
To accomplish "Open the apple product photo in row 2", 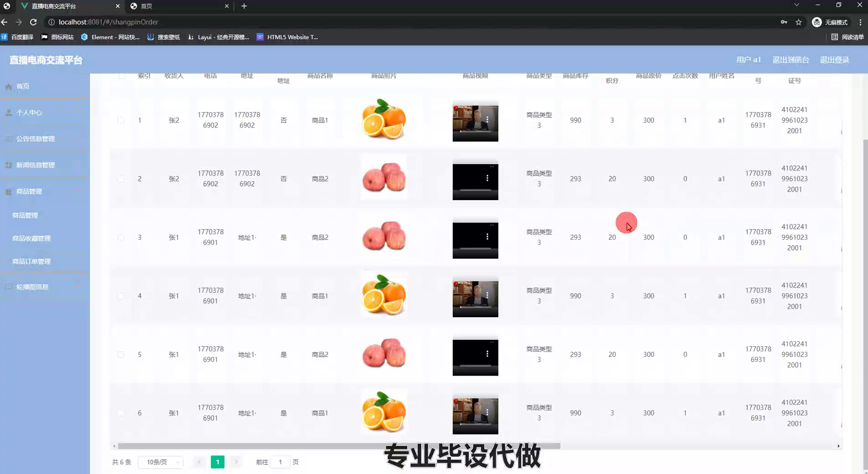I will pyautogui.click(x=384, y=178).
